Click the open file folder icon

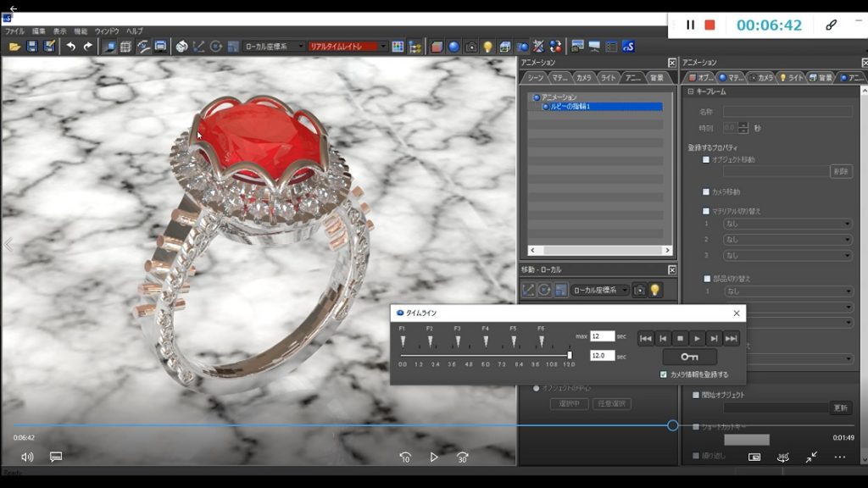15,47
